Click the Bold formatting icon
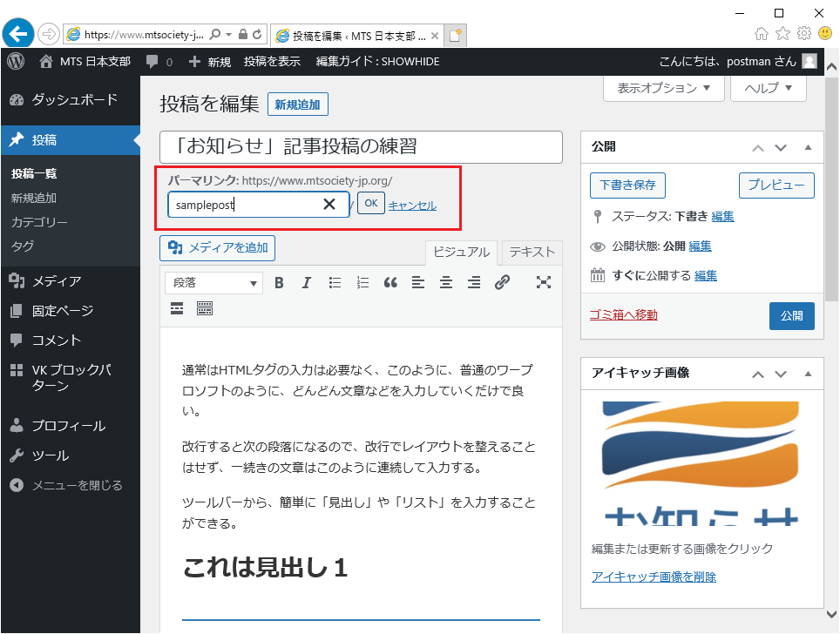This screenshot has width=840, height=634. pos(280,282)
